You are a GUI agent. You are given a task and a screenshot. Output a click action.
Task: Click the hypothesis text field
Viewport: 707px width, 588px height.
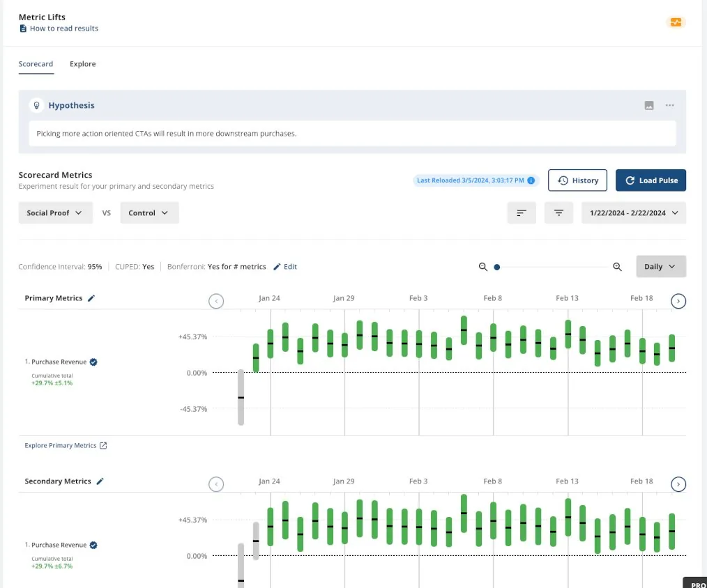[x=352, y=133]
